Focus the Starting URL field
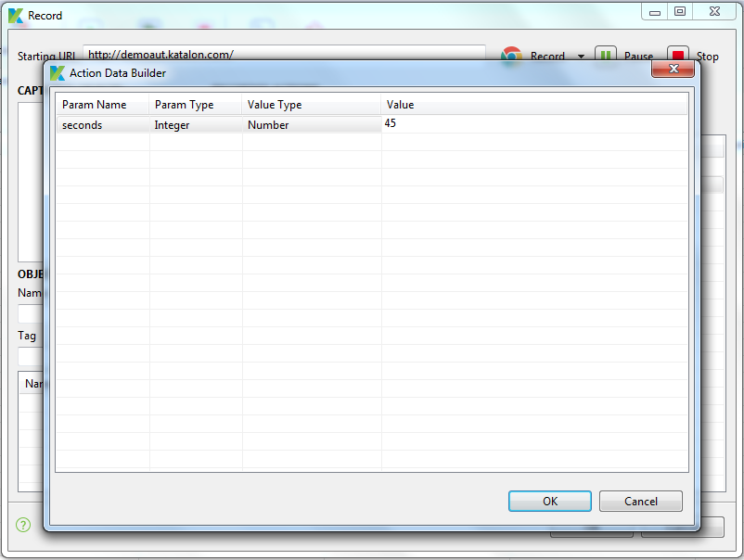Viewport: 744px width, 560px height. click(284, 53)
